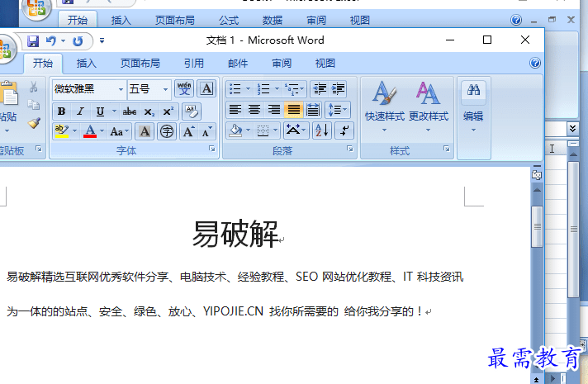
Task: Apply red font color
Action: (x=90, y=131)
